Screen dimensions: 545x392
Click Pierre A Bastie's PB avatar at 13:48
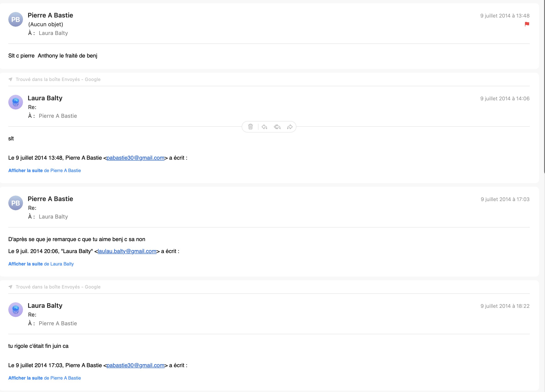pyautogui.click(x=16, y=19)
